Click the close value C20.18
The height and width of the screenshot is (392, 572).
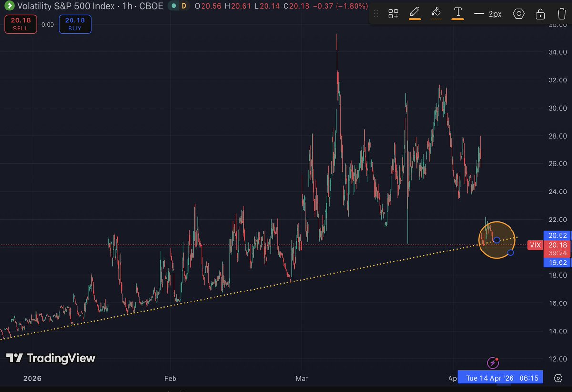296,6
